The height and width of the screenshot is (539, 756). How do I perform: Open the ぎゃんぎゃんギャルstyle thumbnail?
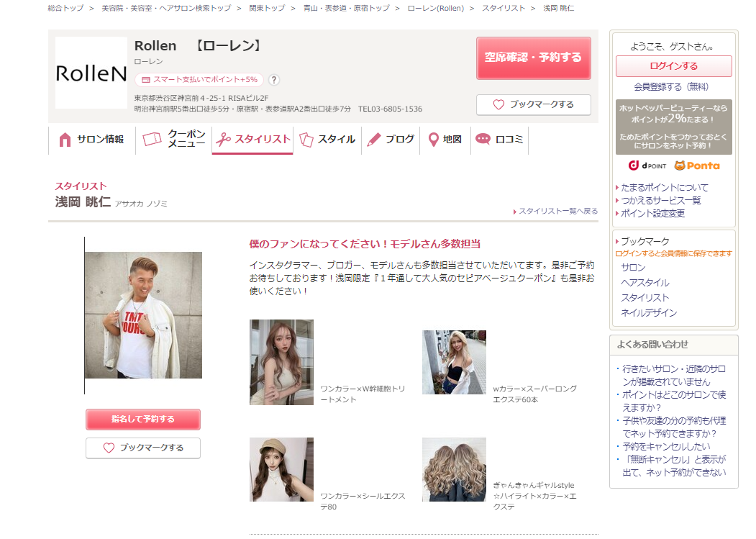tap(454, 469)
